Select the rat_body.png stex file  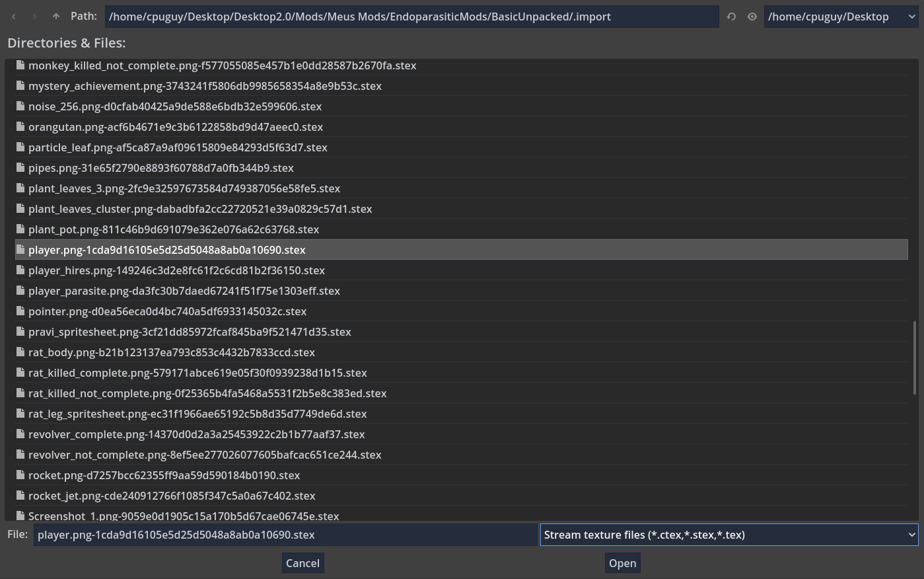(172, 352)
